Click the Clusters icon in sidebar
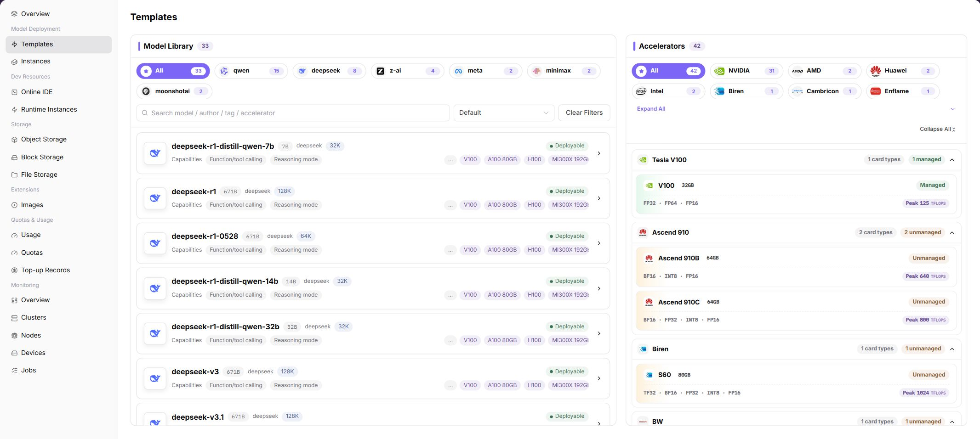The height and width of the screenshot is (439, 980). (14, 318)
